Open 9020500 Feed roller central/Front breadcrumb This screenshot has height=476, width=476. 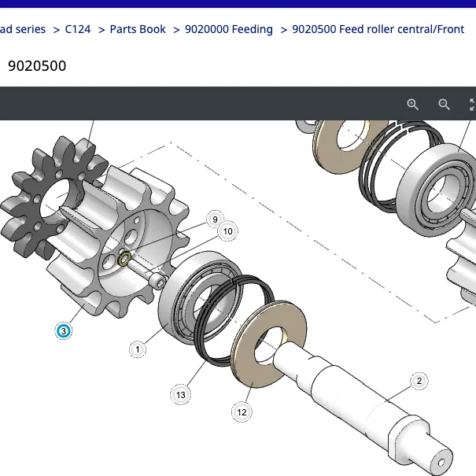pos(378,29)
